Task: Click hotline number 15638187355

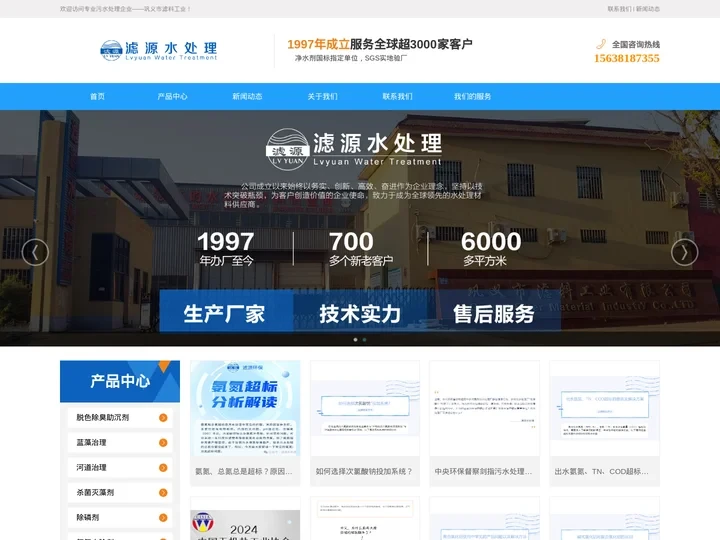Action: click(x=627, y=58)
